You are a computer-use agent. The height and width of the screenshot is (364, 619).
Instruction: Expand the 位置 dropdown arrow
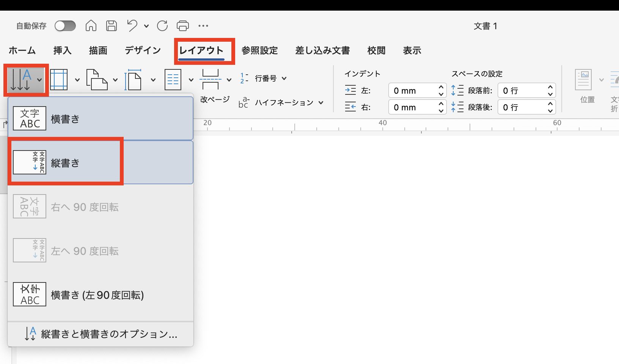602,80
